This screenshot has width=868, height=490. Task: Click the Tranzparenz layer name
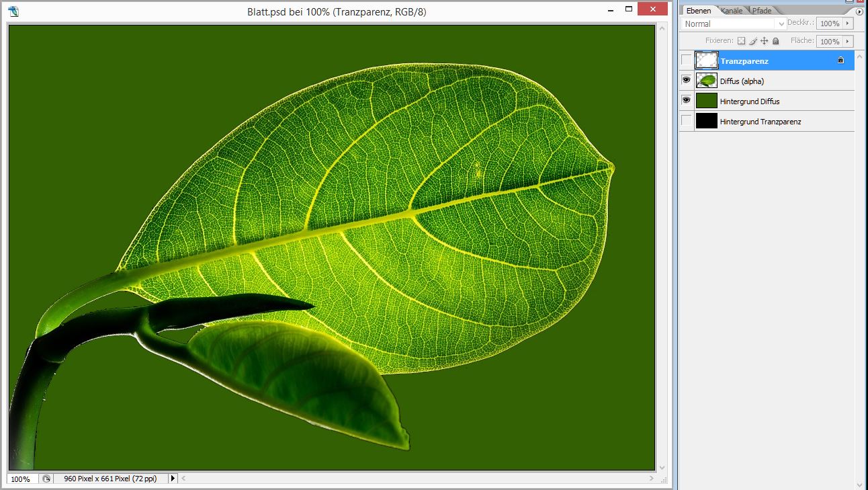point(744,61)
